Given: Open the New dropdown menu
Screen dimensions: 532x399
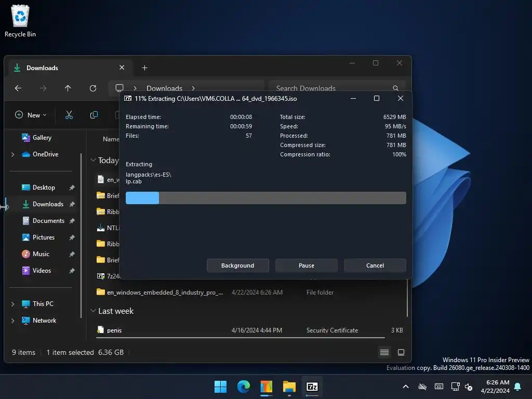Looking at the screenshot, I should coord(31,115).
